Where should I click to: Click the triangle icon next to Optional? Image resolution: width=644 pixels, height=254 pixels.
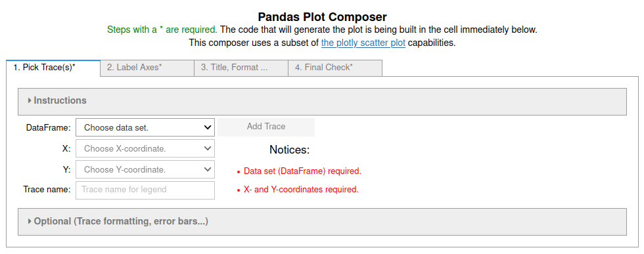pos(30,222)
